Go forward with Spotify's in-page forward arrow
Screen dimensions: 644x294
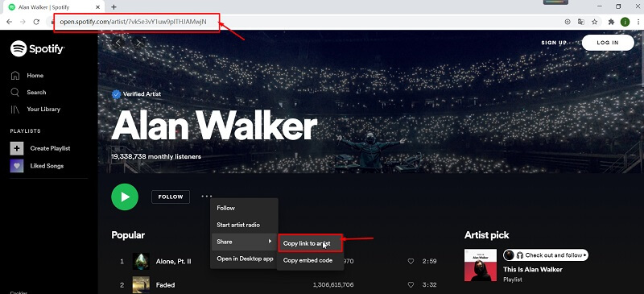tap(138, 43)
